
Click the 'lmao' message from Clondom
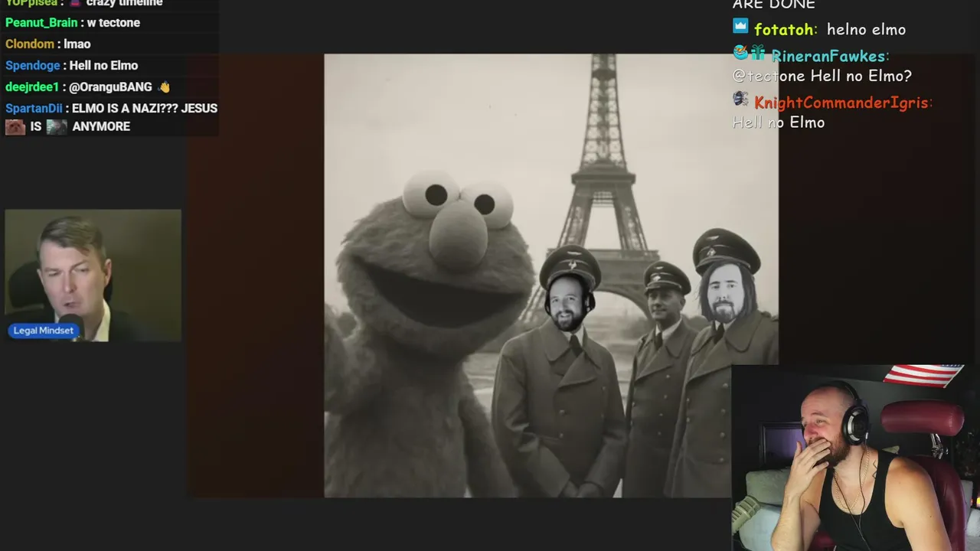[77, 44]
